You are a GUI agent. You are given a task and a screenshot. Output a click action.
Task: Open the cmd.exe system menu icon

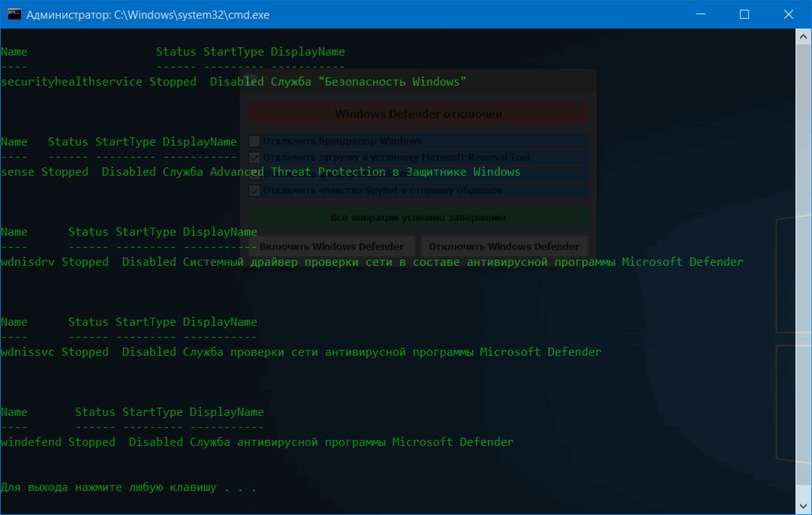14,15
